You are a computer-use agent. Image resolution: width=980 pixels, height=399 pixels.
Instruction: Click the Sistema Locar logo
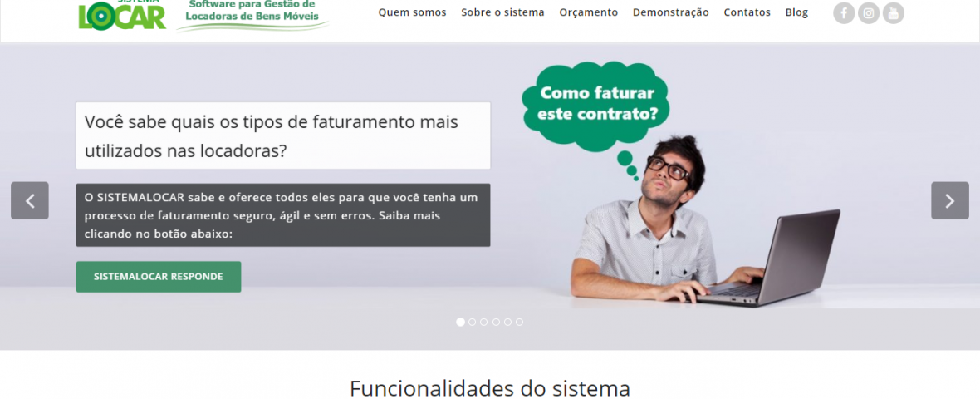[x=123, y=15]
